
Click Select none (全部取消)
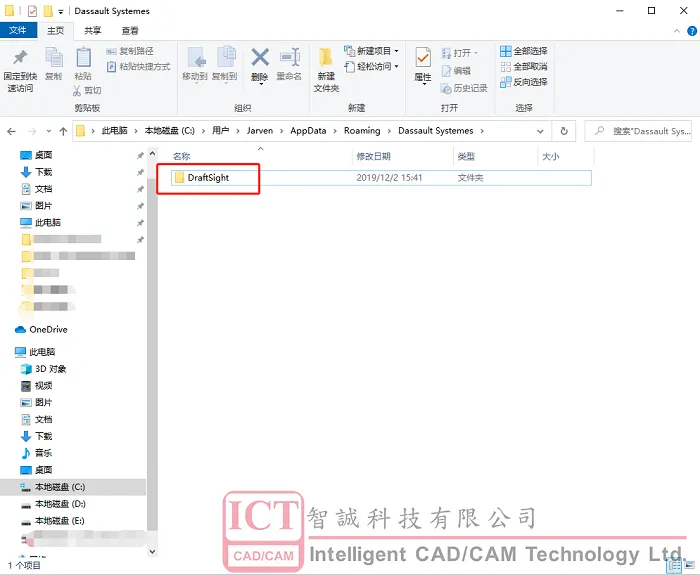(524, 67)
